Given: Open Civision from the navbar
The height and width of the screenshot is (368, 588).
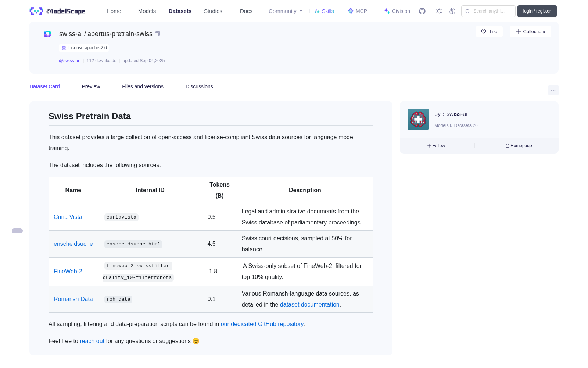Looking at the screenshot, I should 397,11.
